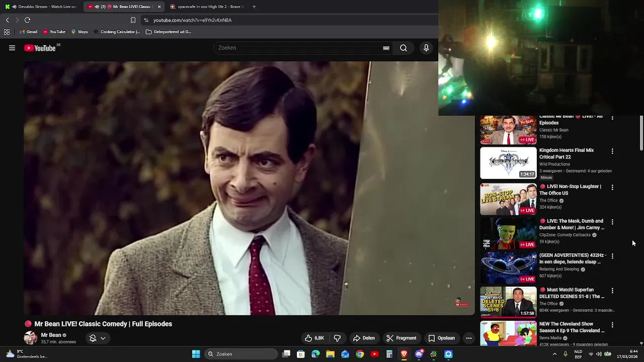The height and width of the screenshot is (362, 644).
Task: Expand the 'Geïmporteerd uit G...' bookmark folder
Action: coord(169,32)
